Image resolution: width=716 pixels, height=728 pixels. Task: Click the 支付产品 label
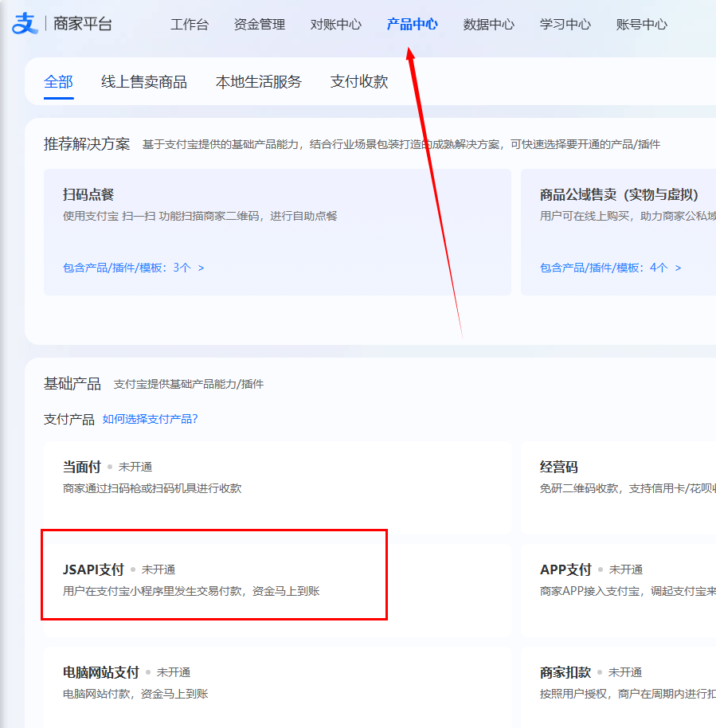point(68,419)
